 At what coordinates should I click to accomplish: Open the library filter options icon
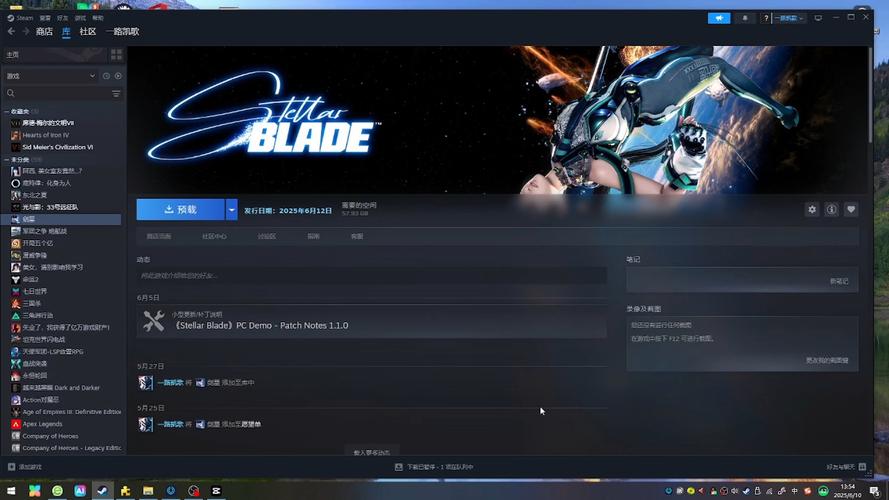pos(116,94)
